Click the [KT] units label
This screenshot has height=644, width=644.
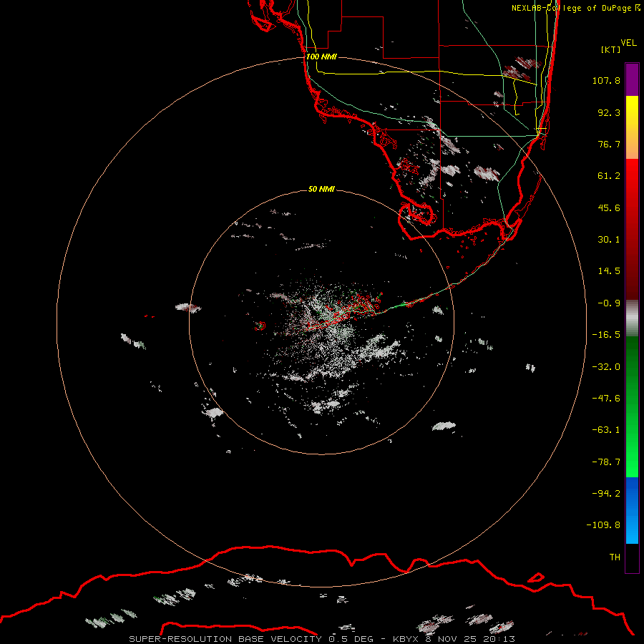(x=611, y=49)
